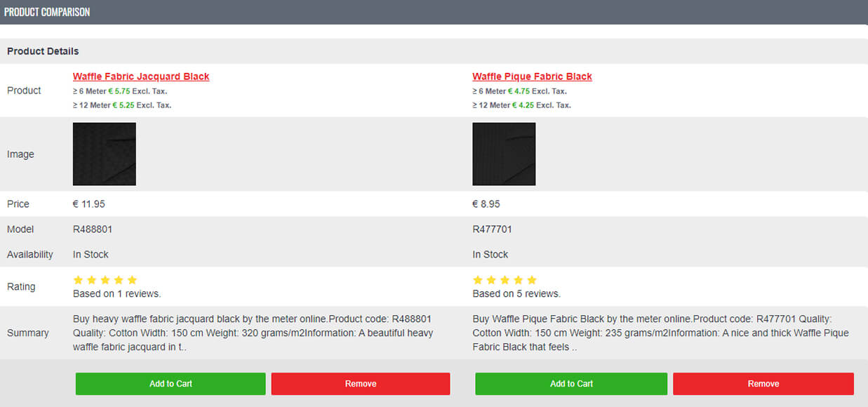Screen dimensions: 868x407
Task: Click the ≥ 12 Meter € 4.25 tier price
Action: click(x=521, y=105)
